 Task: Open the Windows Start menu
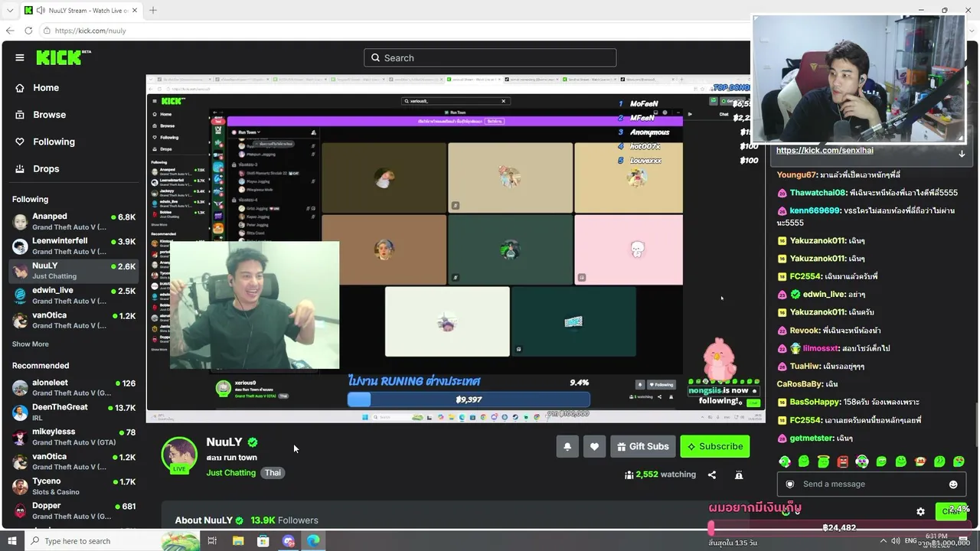12,541
